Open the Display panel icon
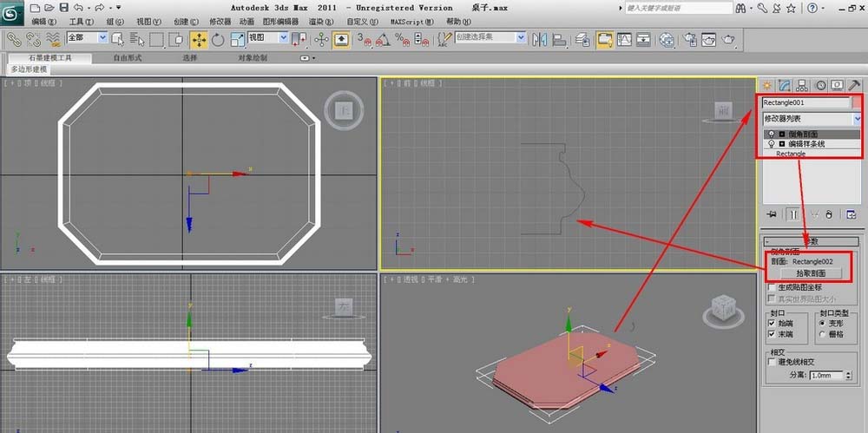This screenshot has width=868, height=433. click(838, 85)
